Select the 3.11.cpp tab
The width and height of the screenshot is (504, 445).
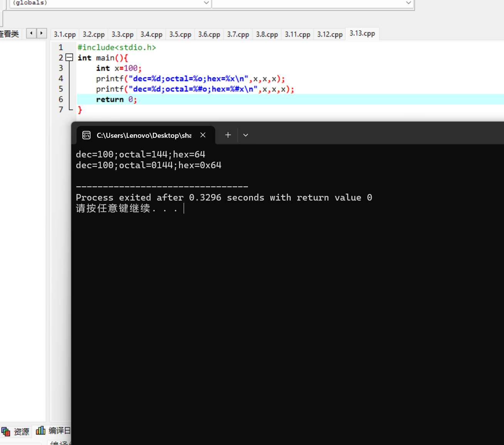(x=297, y=34)
